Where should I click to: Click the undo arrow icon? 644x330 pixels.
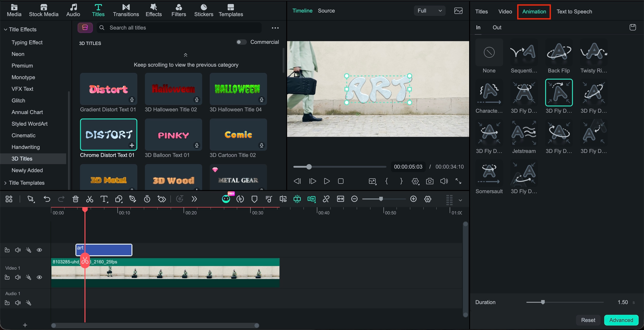click(x=47, y=199)
